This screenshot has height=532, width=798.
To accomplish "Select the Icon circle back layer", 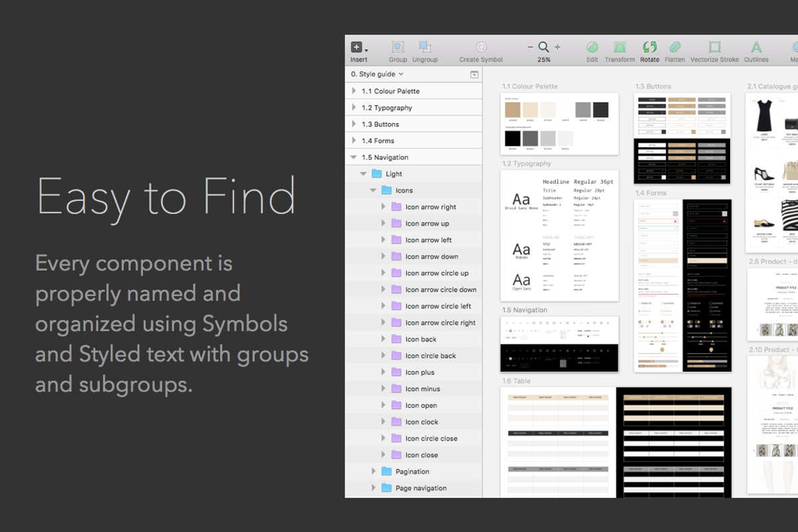I will [x=414, y=356].
